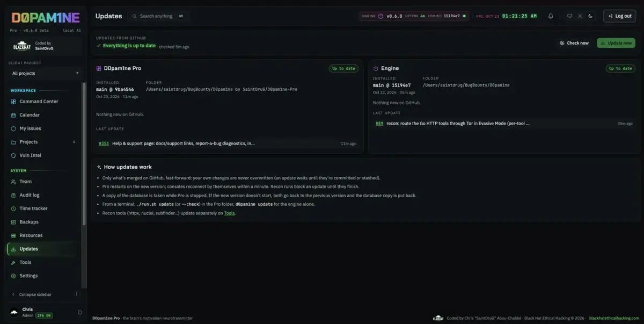Open Command Center in sidebar
644x324 pixels.
pos(39,102)
